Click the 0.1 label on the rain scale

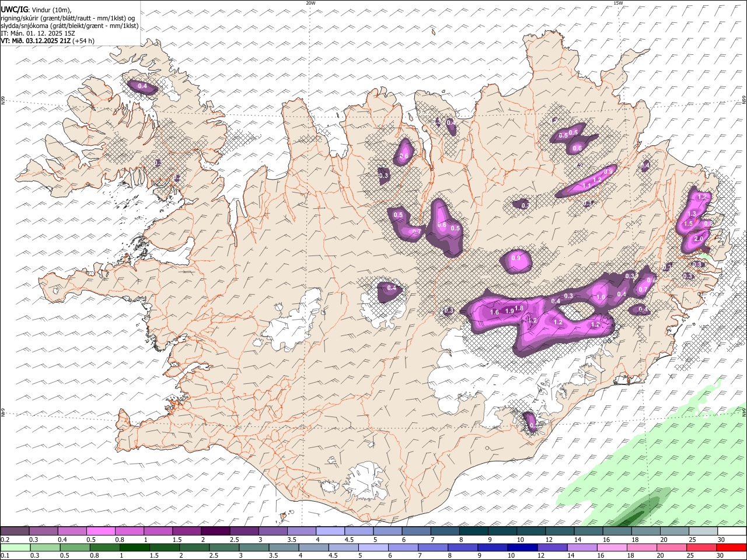pyautogui.click(x=5, y=556)
